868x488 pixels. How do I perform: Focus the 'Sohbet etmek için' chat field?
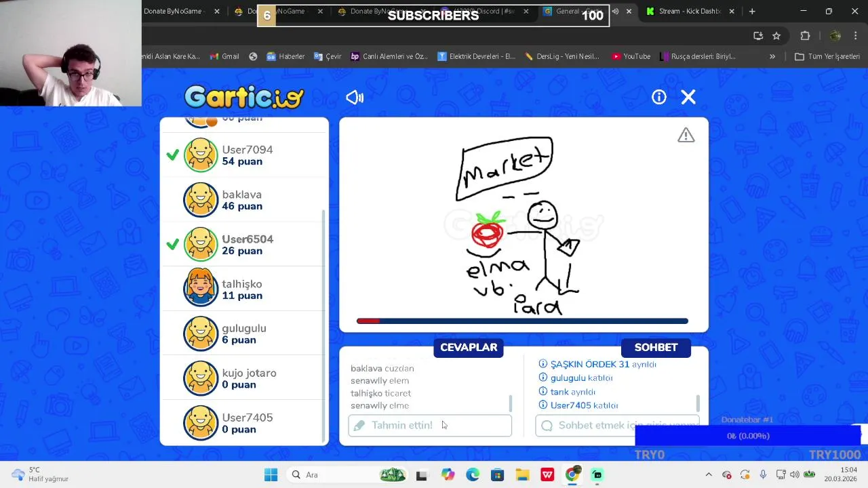617,425
